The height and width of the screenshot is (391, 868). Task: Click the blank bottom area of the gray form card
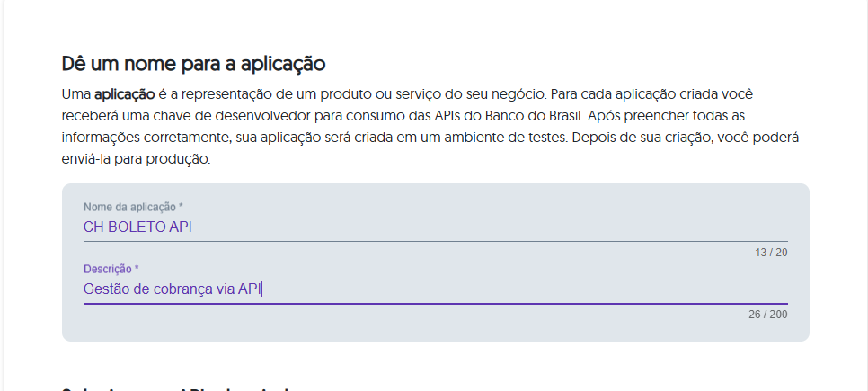point(435,331)
